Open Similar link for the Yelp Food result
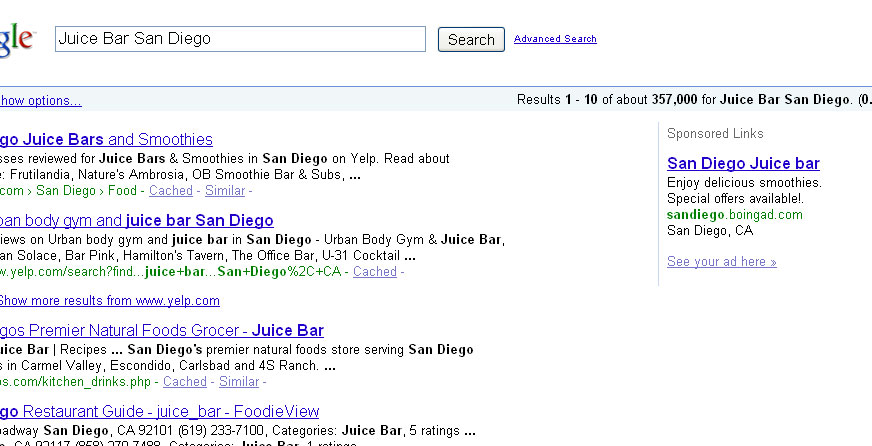872x446 pixels. 225,191
